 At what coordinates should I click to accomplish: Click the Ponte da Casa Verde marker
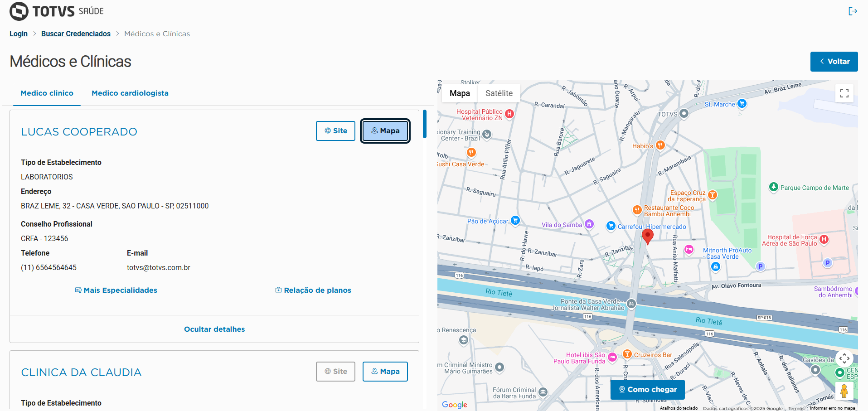[631, 303]
